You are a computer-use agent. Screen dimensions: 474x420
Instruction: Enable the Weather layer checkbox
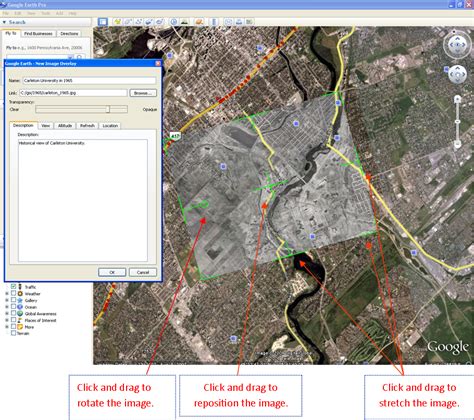pos(13,293)
